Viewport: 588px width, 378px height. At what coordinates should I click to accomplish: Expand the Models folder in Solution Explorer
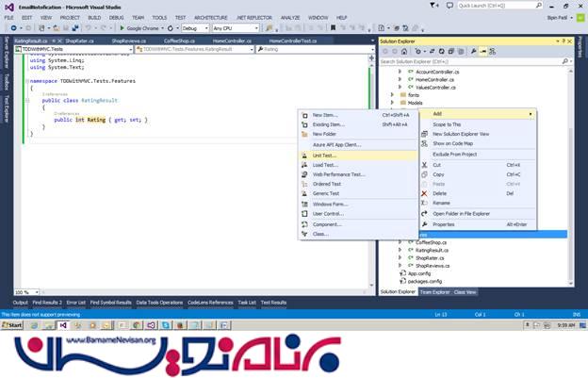click(392, 103)
